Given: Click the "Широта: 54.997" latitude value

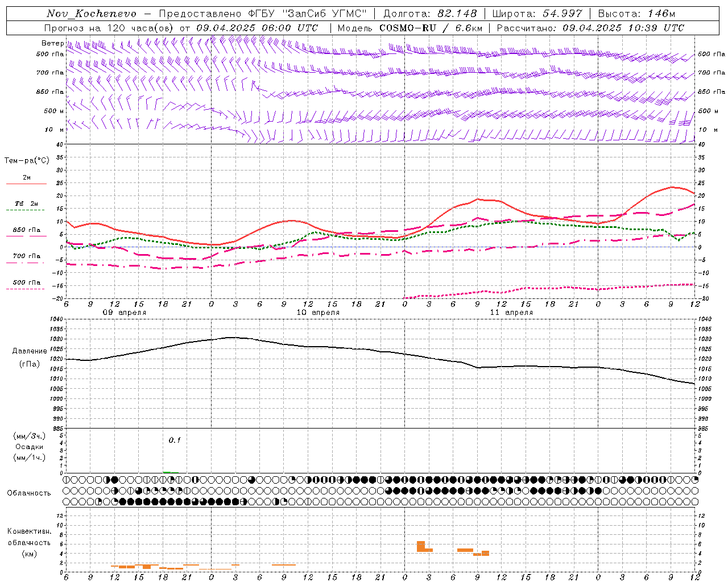Looking at the screenshot, I should [x=537, y=14].
